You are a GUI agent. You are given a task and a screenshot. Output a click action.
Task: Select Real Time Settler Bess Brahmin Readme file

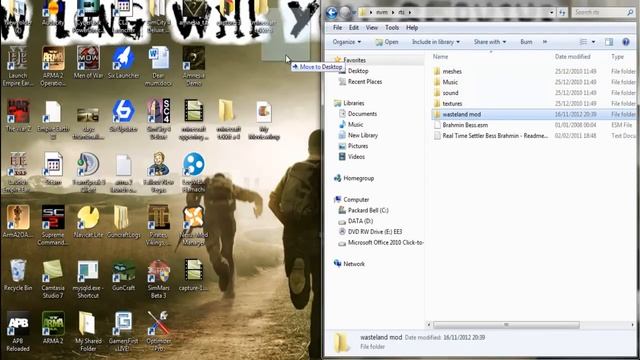[x=495, y=136]
